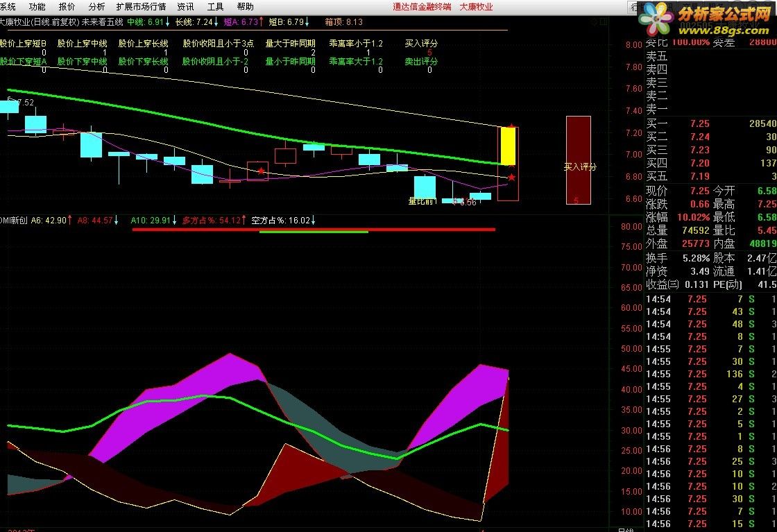Click the green 股价下穿短A label
Viewport: 777px width, 532px height.
(x=23, y=62)
